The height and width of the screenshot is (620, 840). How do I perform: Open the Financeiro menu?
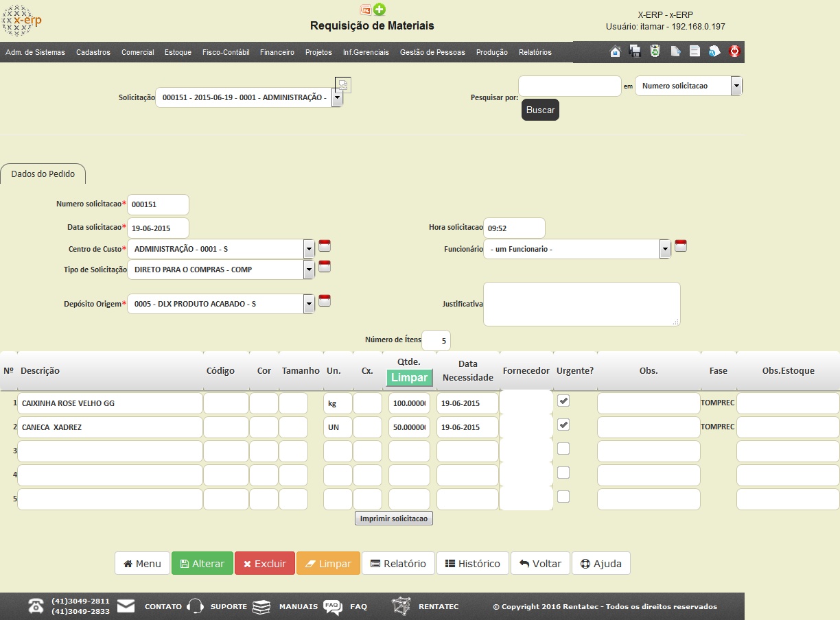277,52
